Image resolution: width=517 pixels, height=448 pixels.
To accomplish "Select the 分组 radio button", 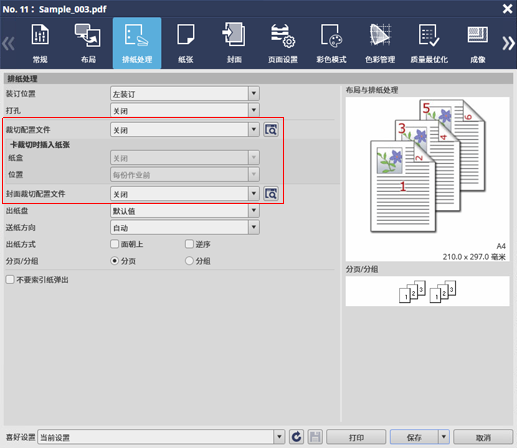I will tap(189, 261).
